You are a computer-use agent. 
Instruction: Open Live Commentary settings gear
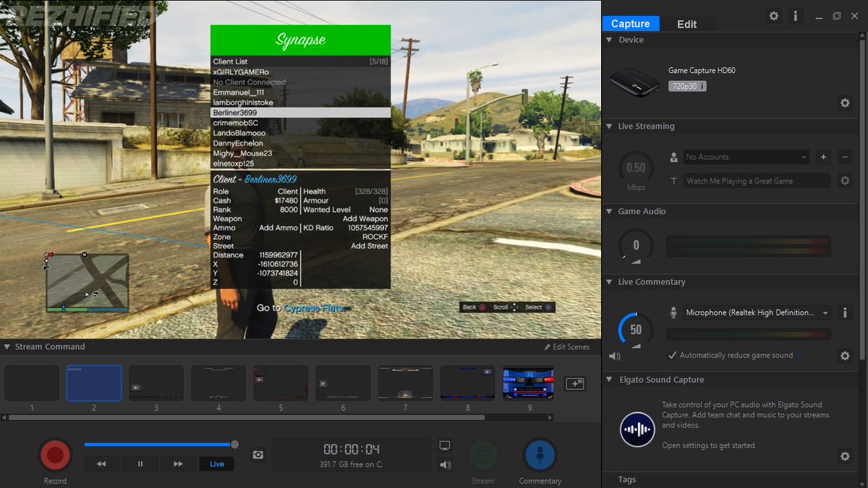(x=845, y=356)
